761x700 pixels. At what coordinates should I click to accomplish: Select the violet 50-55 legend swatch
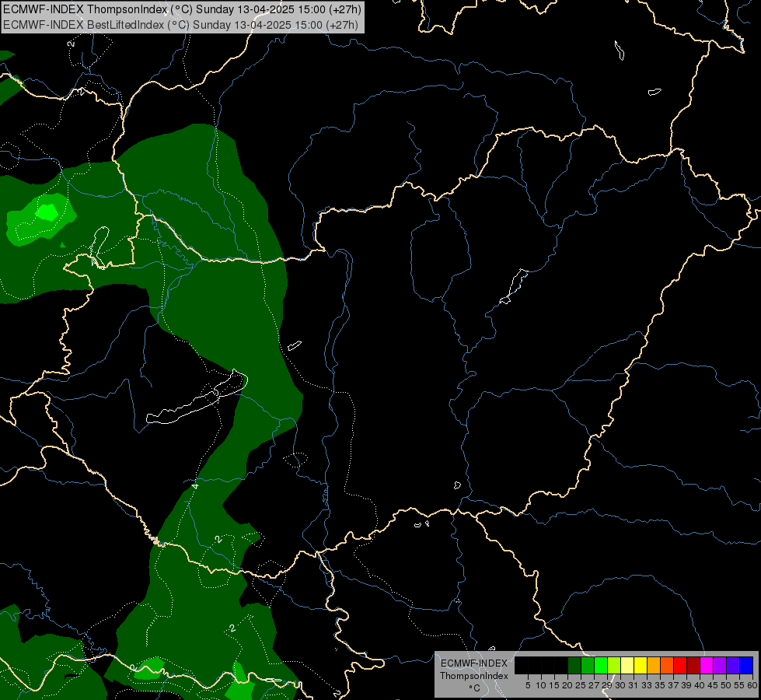(x=733, y=665)
